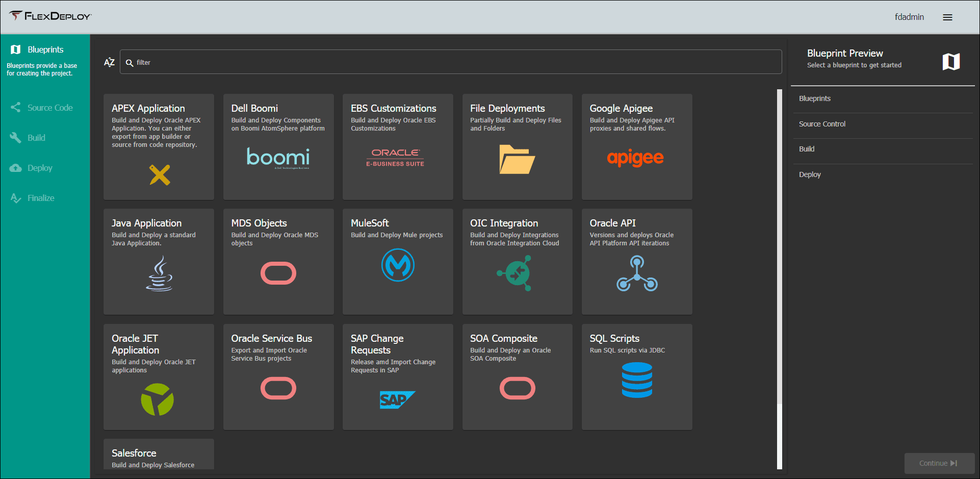980x479 pixels.
Task: Select the SQL Scripts database icon
Action: pos(637,380)
